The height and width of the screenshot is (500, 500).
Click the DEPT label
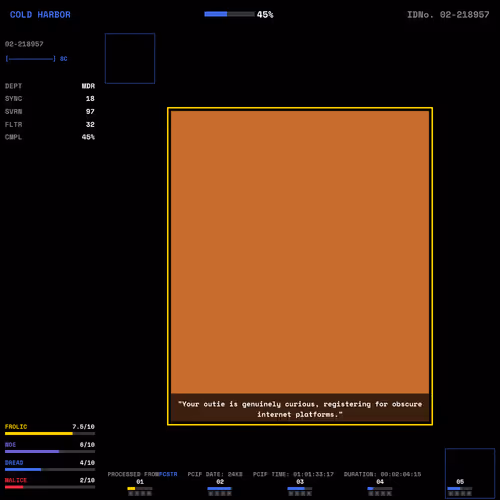[13, 86]
